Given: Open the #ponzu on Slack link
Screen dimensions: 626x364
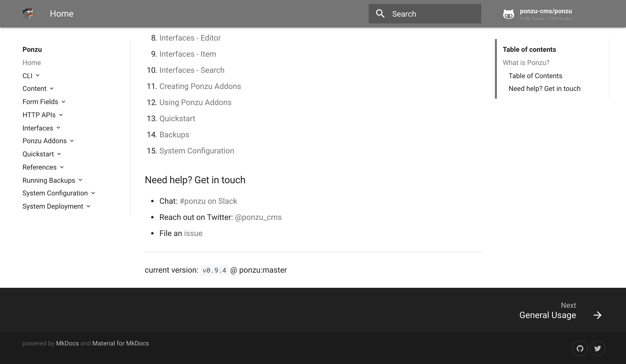Looking at the screenshot, I should [x=208, y=201].
